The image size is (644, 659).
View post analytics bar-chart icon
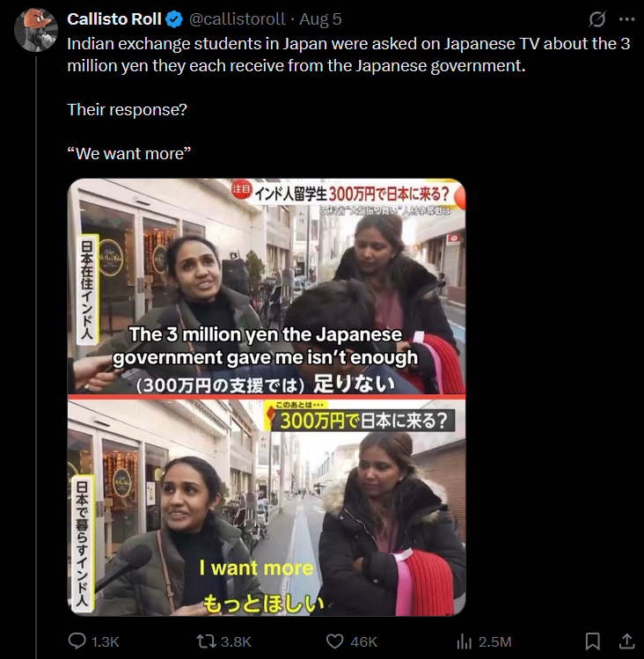(464, 641)
